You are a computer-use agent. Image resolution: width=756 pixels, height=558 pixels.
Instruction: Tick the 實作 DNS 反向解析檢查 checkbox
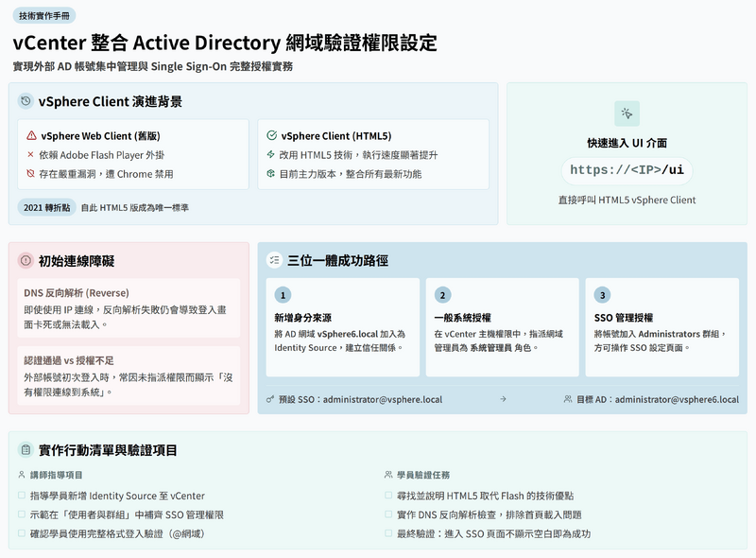[389, 514]
